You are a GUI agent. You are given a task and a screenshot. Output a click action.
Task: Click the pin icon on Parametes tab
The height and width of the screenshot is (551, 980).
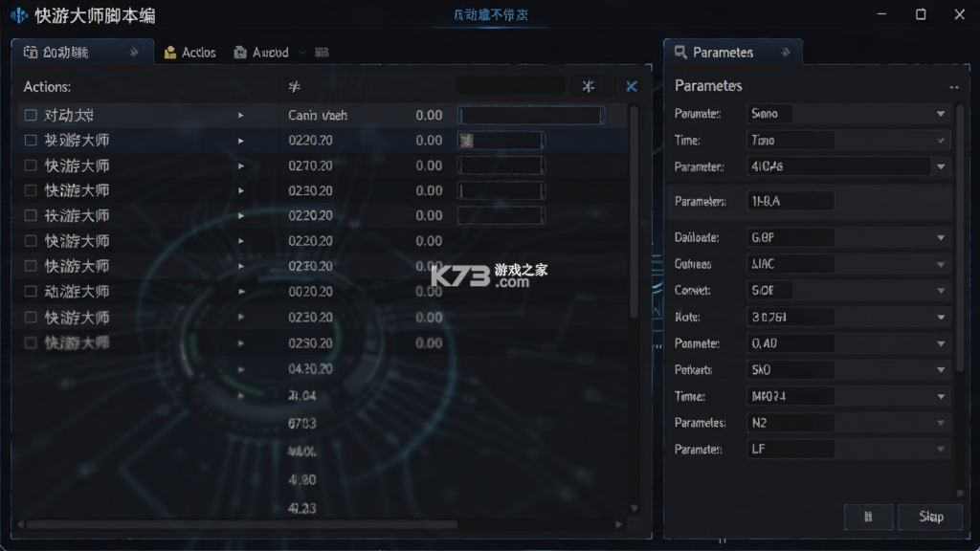[x=786, y=53]
